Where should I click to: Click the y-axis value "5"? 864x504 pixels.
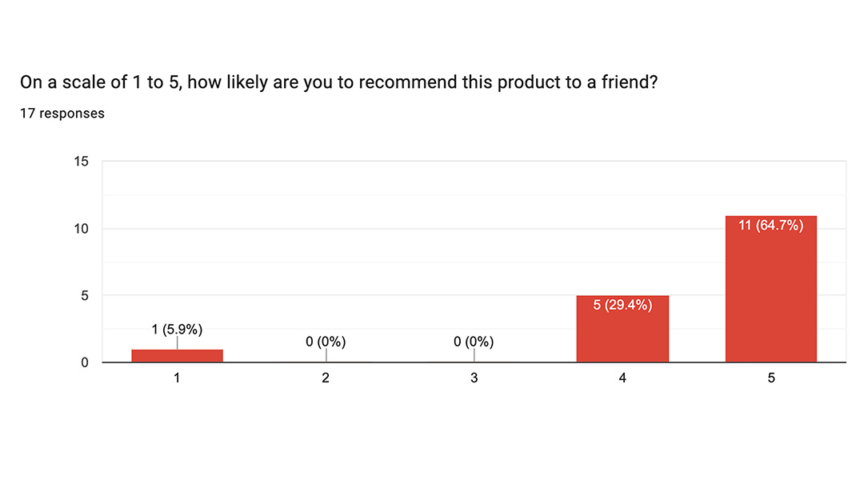pyautogui.click(x=85, y=296)
